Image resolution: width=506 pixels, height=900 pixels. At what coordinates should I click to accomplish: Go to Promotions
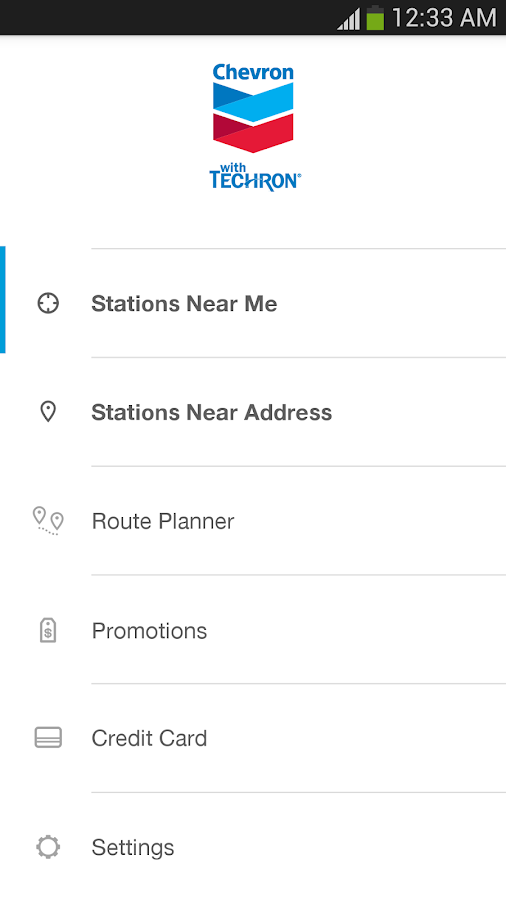pyautogui.click(x=253, y=630)
